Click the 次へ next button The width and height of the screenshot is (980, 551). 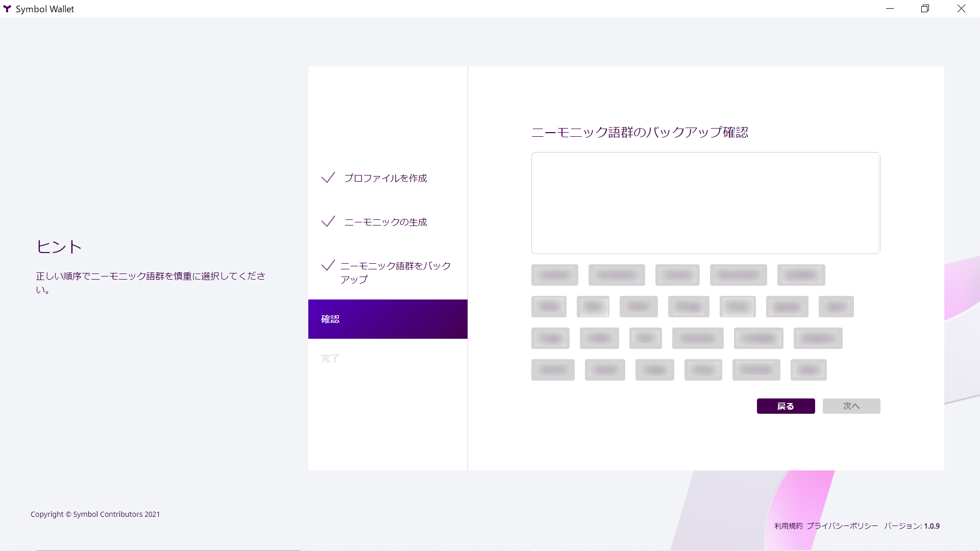click(x=851, y=406)
